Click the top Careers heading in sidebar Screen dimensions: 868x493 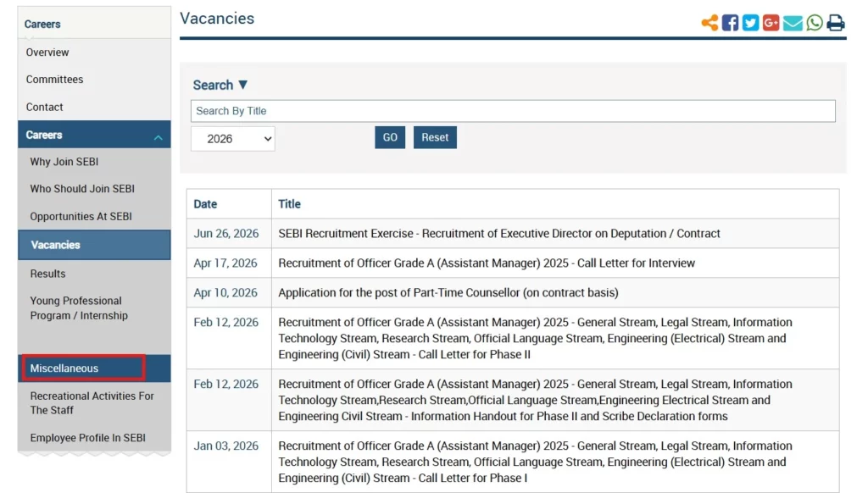click(x=42, y=24)
